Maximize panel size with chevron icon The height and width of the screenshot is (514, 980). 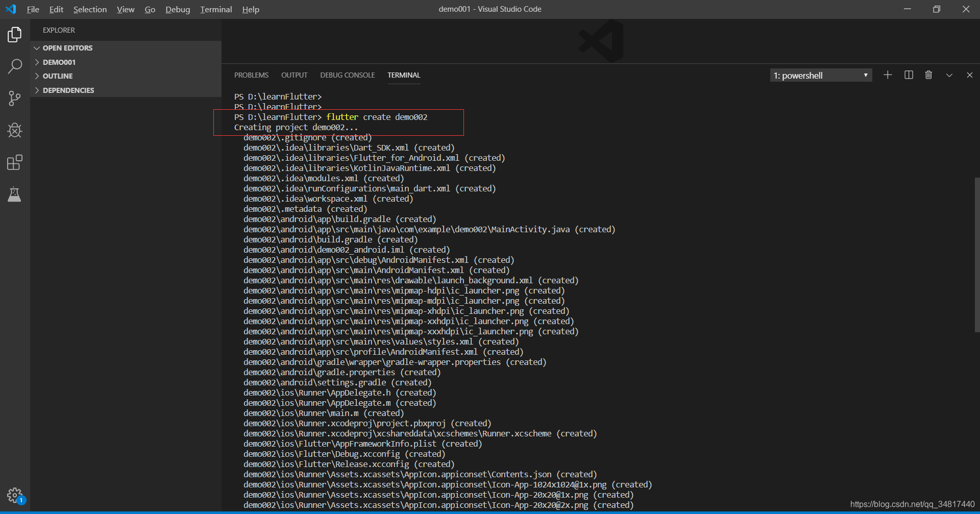[949, 75]
